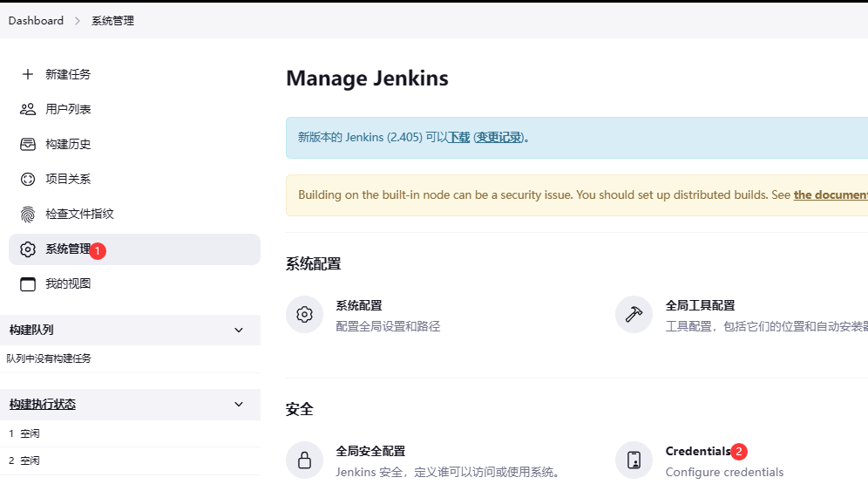The width and height of the screenshot is (868, 498).
Task: Click 系统管理 in the breadcrumb
Action: [113, 21]
